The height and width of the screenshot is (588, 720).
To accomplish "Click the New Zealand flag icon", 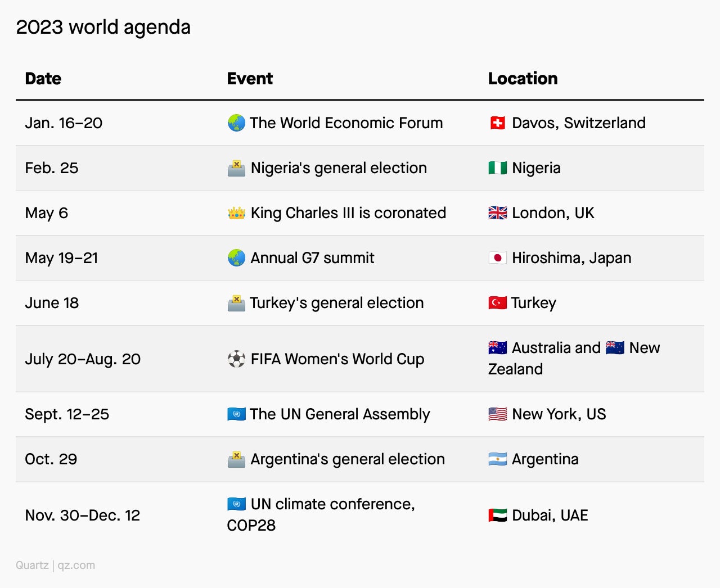I will [615, 347].
